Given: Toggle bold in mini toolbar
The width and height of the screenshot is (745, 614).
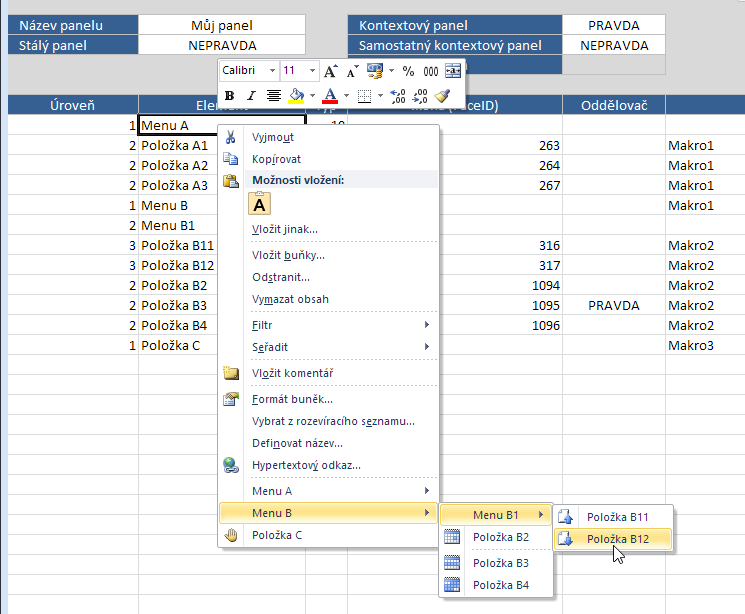Looking at the screenshot, I should click(229, 96).
